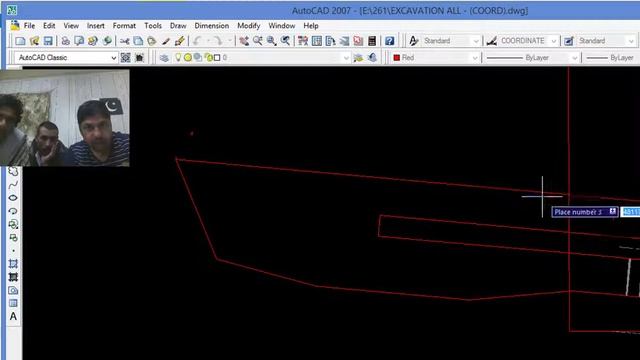Image resolution: width=640 pixels, height=360 pixels.
Task: Click the Open drawing folder icon
Action: (x=34, y=41)
